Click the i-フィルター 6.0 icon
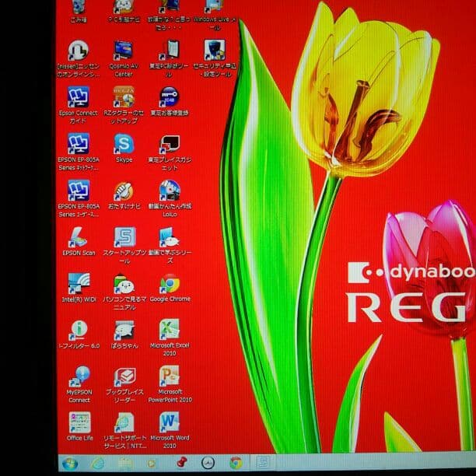 [x=79, y=330]
